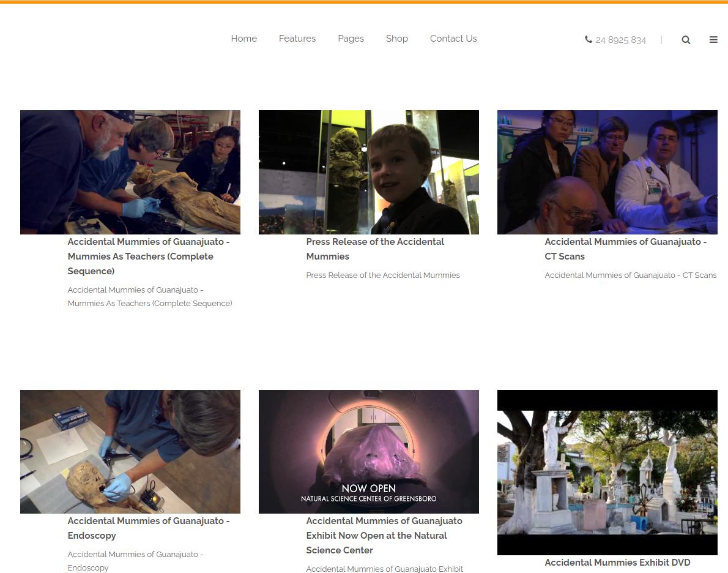
Task: Click title Exhibit Now Open at the Natural Science Center
Action: (x=384, y=536)
